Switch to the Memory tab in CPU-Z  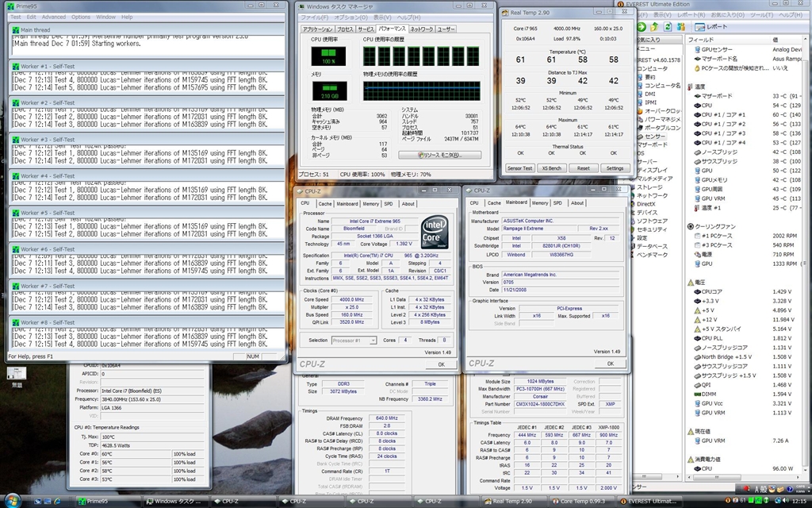(x=370, y=203)
